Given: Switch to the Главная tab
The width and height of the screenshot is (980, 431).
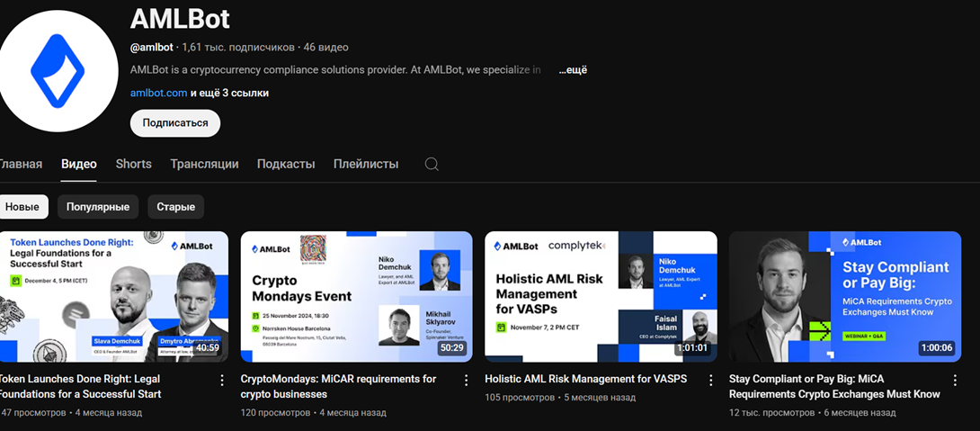Looking at the screenshot, I should 21,164.
